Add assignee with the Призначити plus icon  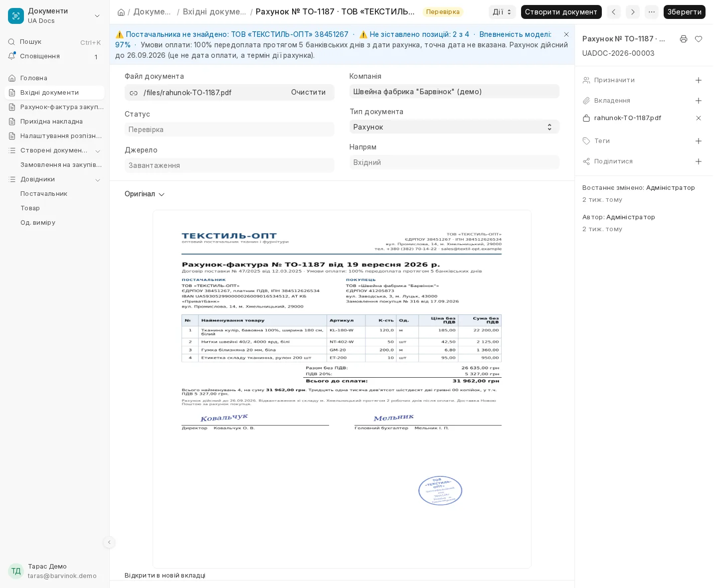pyautogui.click(x=699, y=80)
